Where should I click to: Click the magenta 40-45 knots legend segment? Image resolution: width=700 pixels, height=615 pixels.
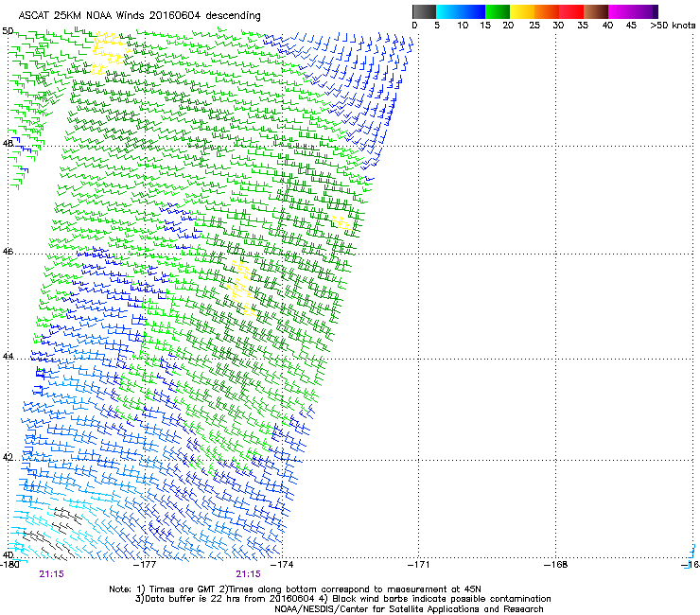(x=621, y=11)
